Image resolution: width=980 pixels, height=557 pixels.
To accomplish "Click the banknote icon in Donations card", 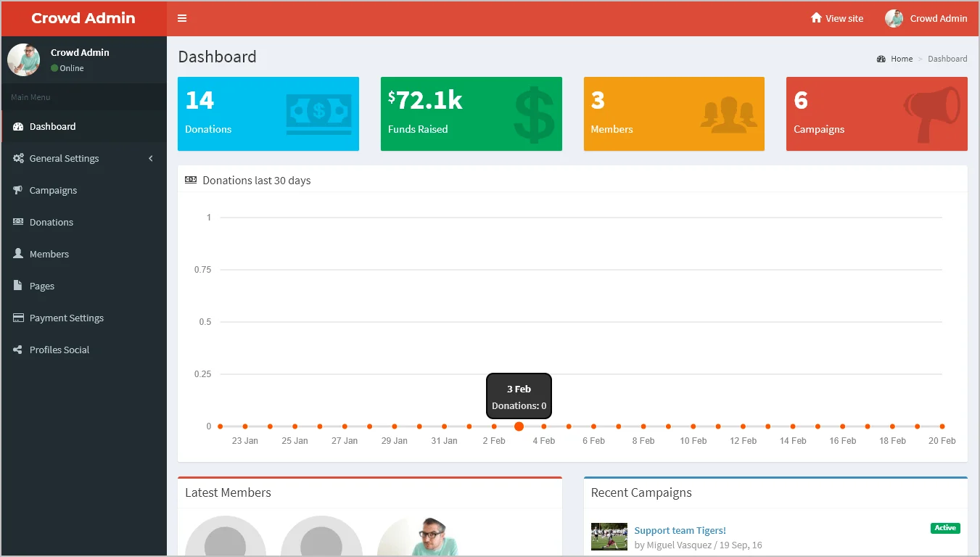I will [318, 114].
